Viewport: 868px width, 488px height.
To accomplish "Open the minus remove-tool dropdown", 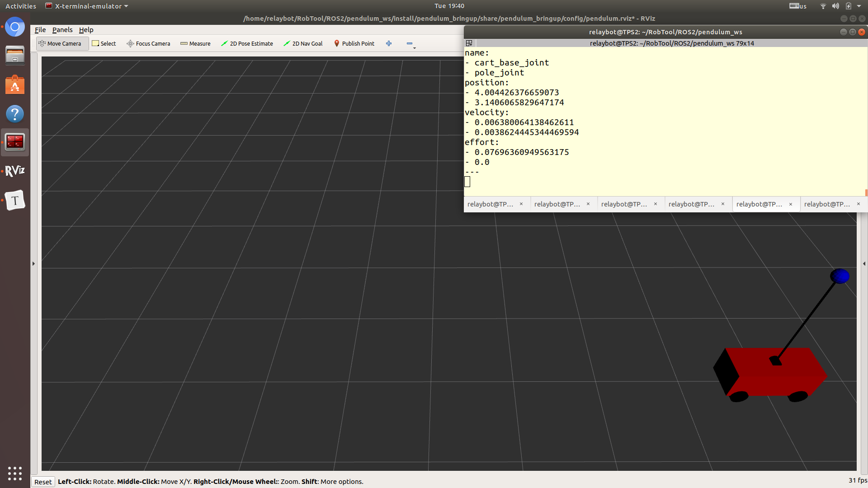I will pyautogui.click(x=410, y=44).
